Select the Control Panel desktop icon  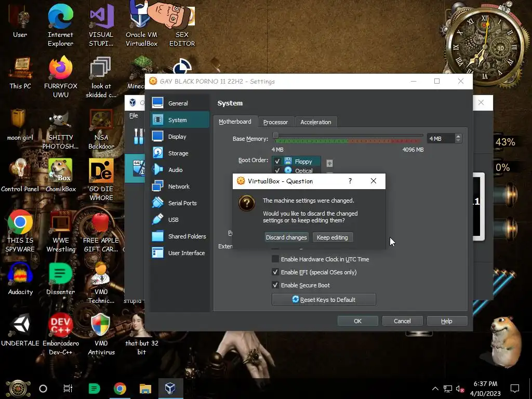tap(20, 176)
